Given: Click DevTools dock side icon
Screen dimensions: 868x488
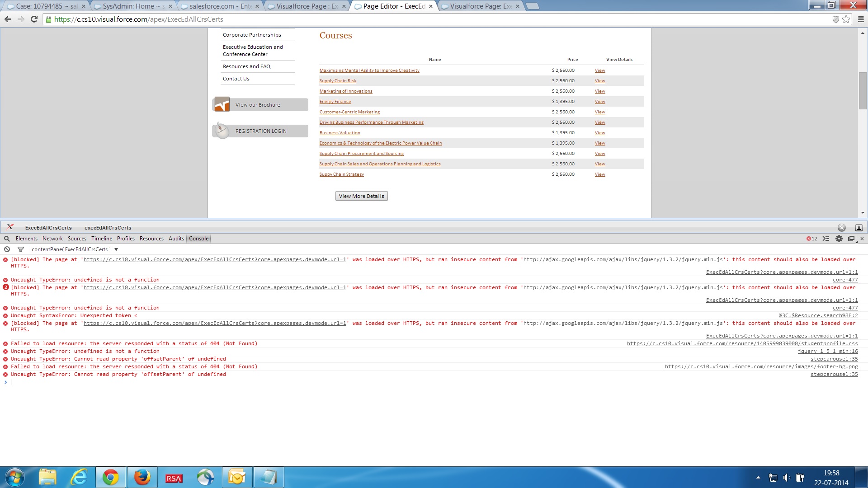Looking at the screenshot, I should point(851,239).
